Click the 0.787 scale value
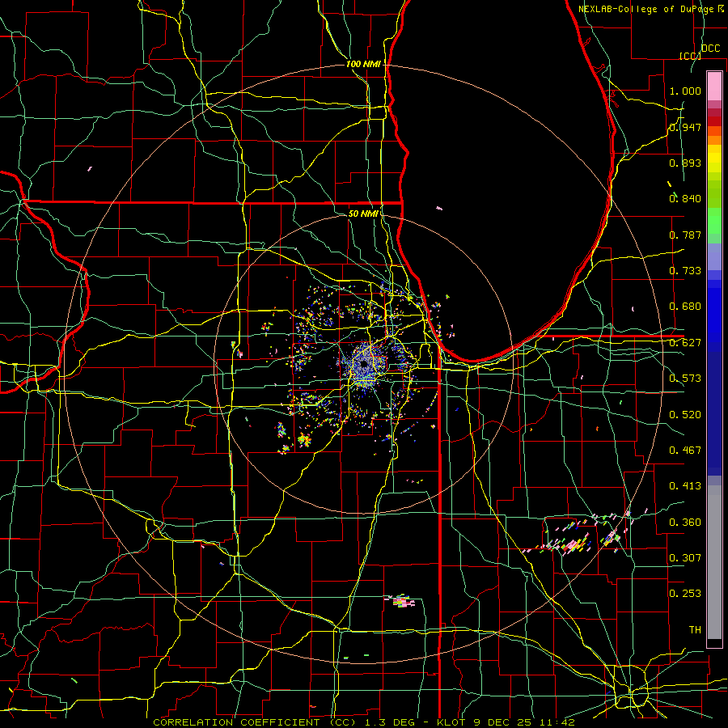The image size is (728, 728). click(685, 235)
